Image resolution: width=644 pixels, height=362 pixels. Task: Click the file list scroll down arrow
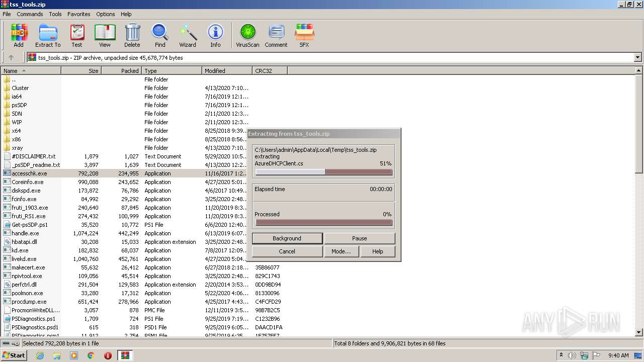(x=639, y=332)
